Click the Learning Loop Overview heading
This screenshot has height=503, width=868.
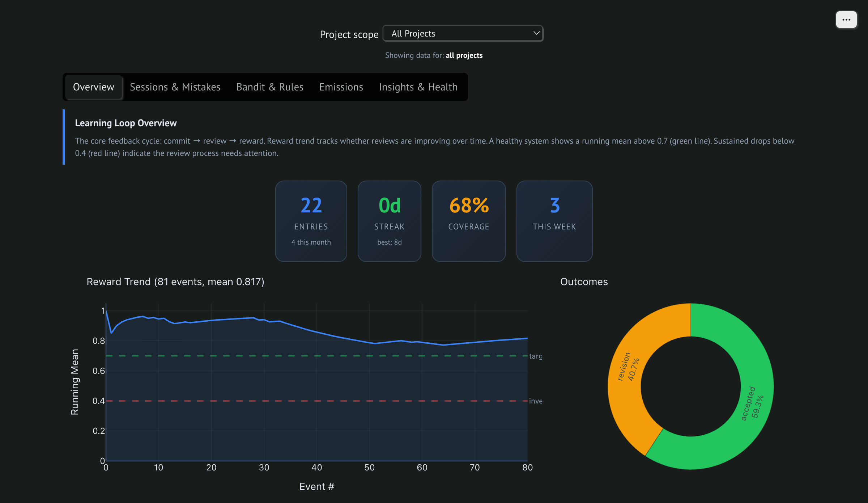(126, 123)
